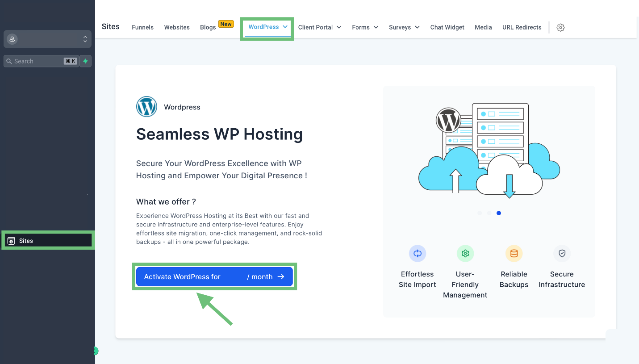Click the Secure Infrastructure shield icon

click(562, 253)
